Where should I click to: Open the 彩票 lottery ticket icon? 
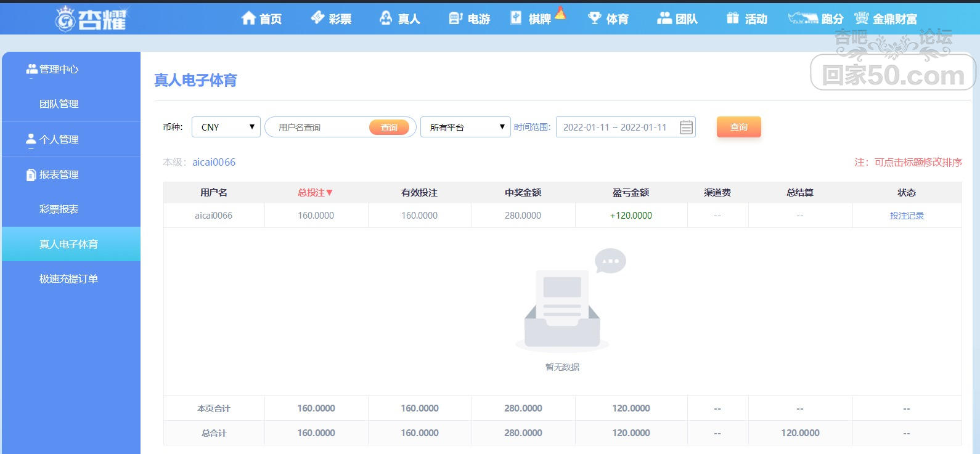[317, 17]
